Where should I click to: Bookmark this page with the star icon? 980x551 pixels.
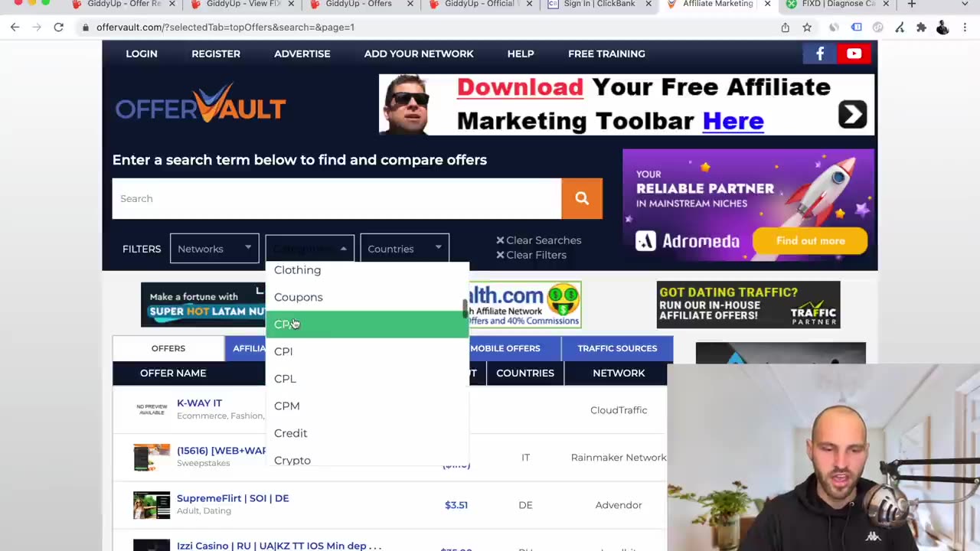coord(807,28)
